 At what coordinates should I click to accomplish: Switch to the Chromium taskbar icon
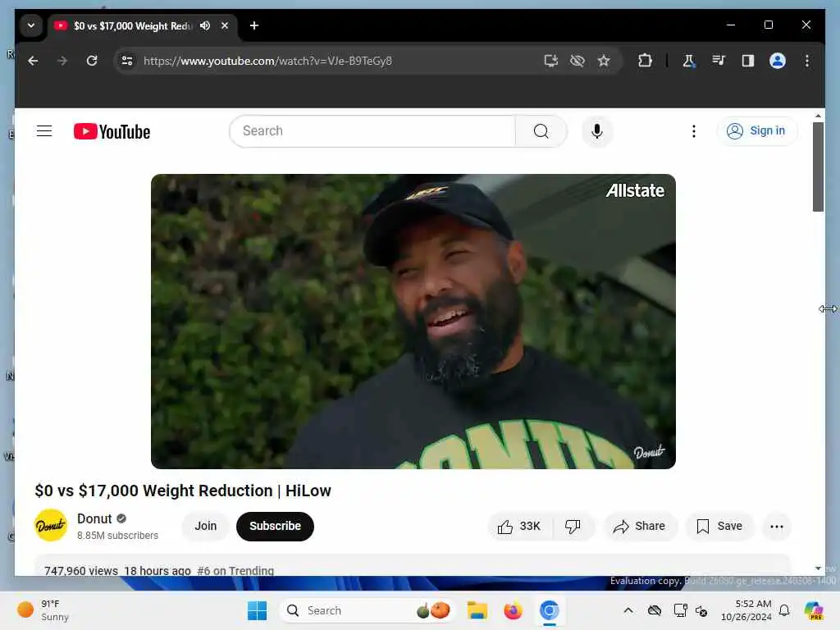coord(549,610)
